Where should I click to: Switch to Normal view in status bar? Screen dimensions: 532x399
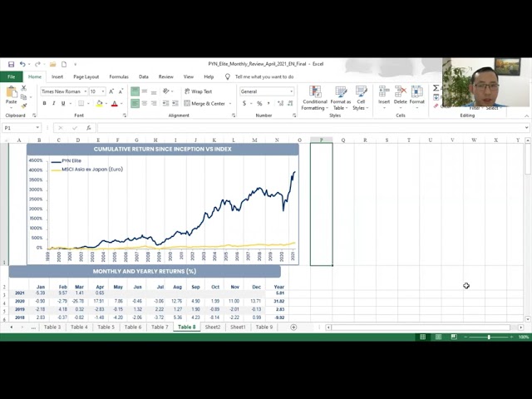click(423, 337)
